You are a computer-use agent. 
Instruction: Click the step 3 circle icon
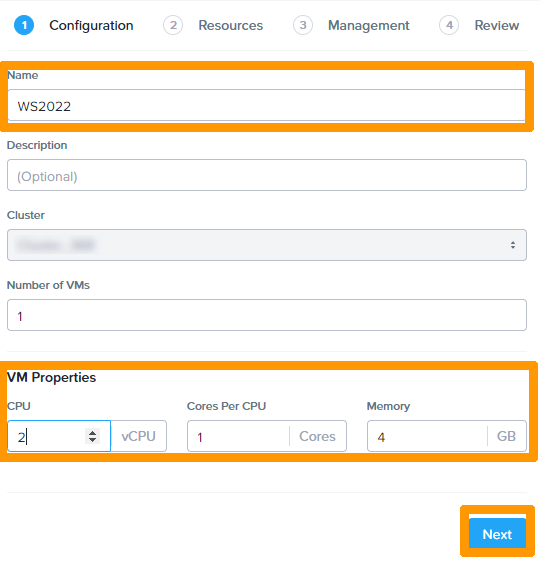(303, 25)
